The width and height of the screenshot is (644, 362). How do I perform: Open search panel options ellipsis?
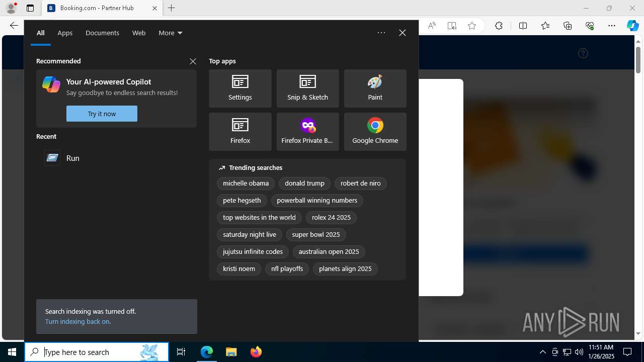click(x=381, y=33)
